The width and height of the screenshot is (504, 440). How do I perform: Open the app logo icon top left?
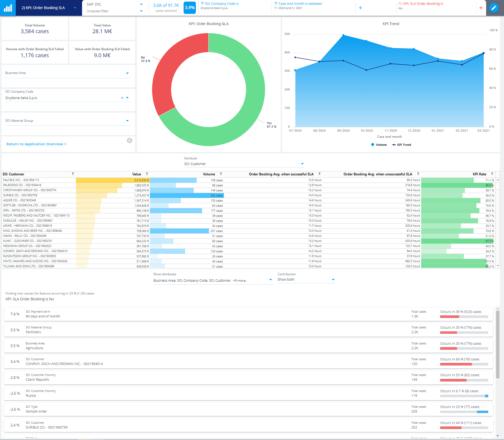tap(8, 7)
